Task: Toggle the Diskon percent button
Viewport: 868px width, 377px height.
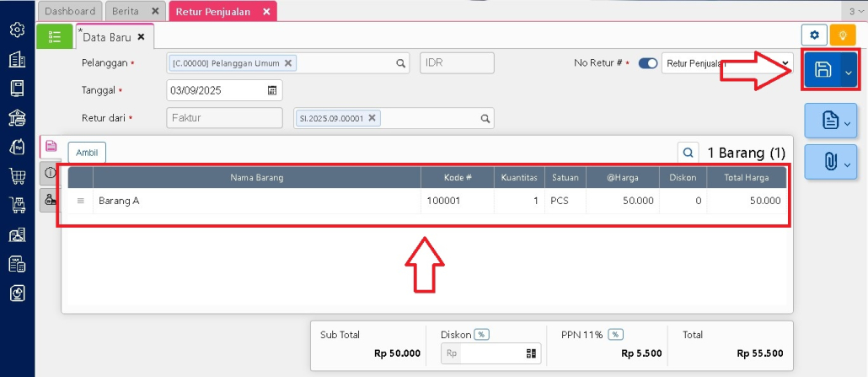Action: point(481,335)
